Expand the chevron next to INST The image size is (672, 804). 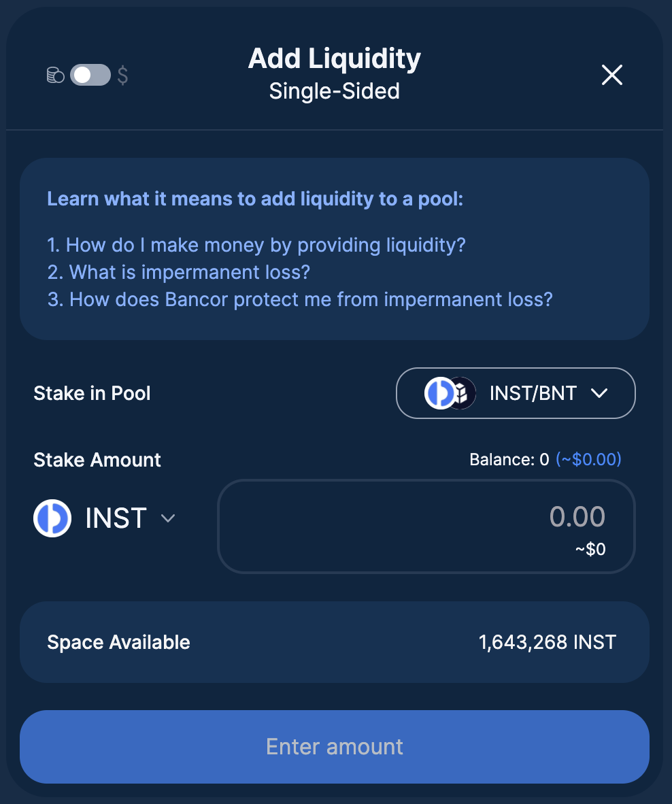tap(168, 518)
